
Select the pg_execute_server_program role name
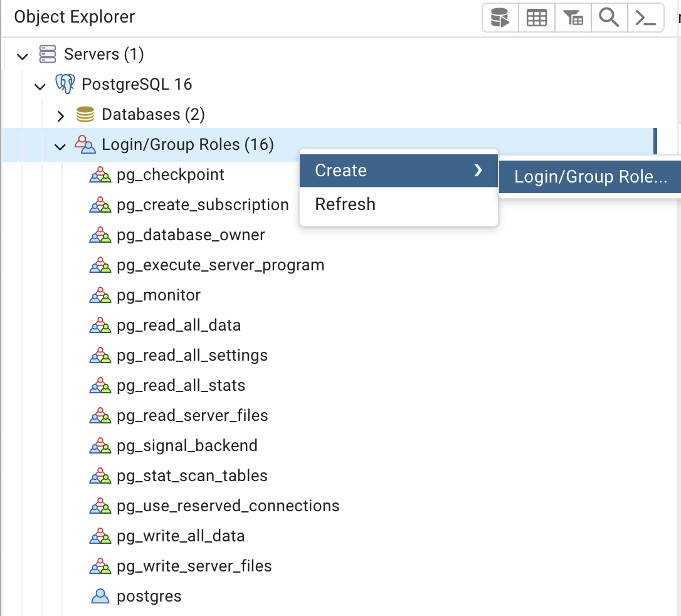[221, 265]
